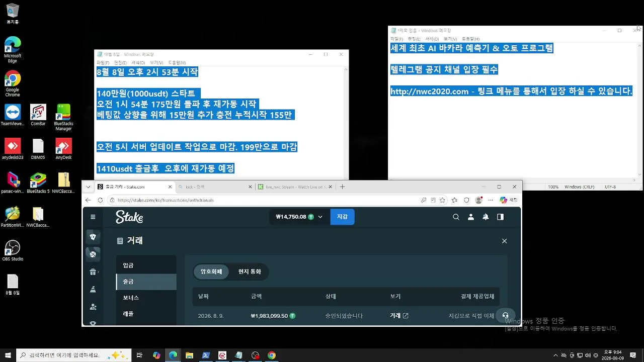Open 편집 menu in 8월 8일 Notepad
This screenshot has height=362, width=644.
coord(120,63)
